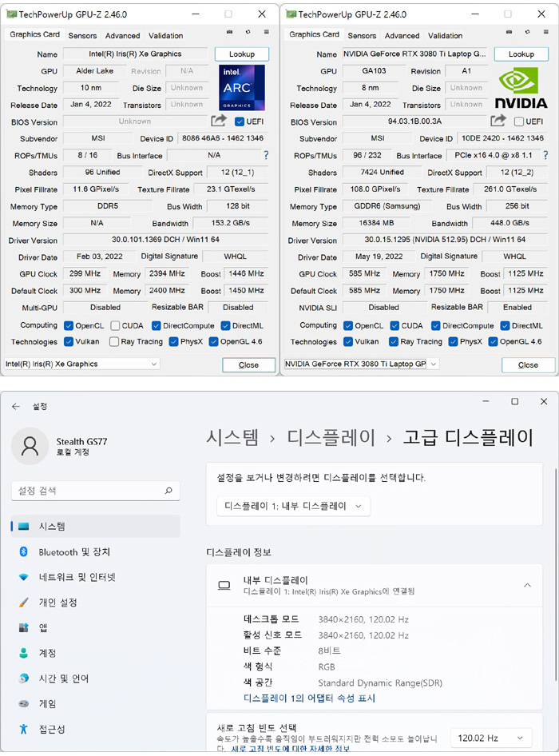The image size is (559, 756).
Task: Open GPU selector dropdown showing Intel Iris Xe
Action: click(x=82, y=364)
